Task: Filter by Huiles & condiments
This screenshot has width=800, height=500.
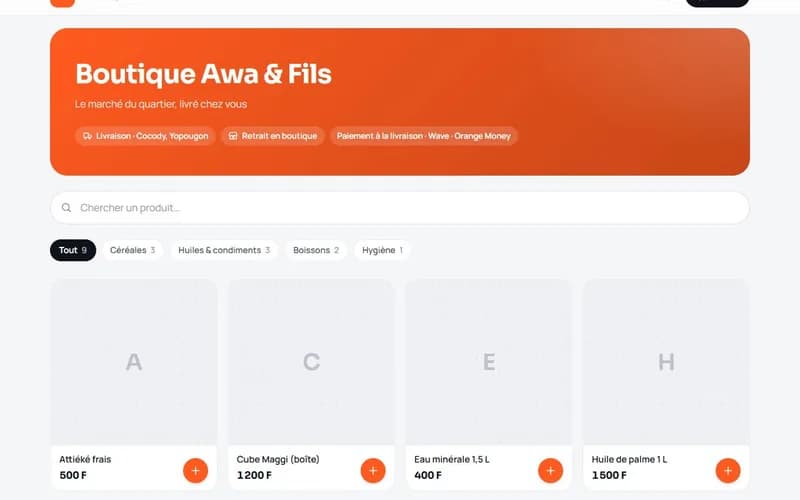Action: click(x=224, y=250)
